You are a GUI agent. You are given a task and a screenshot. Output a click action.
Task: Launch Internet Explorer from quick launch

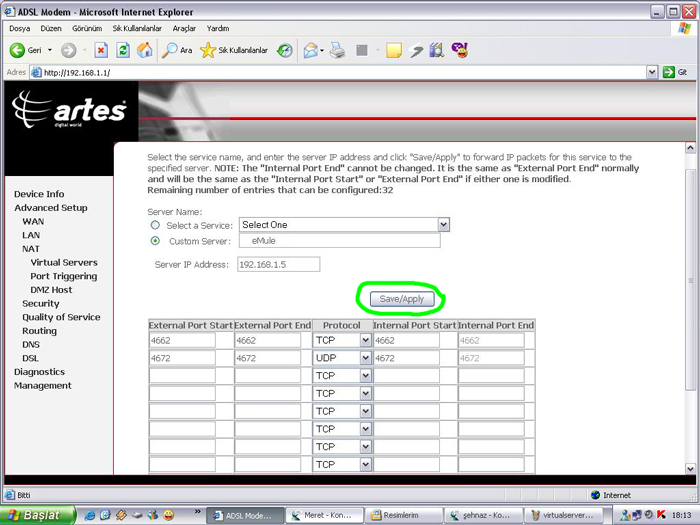point(90,516)
